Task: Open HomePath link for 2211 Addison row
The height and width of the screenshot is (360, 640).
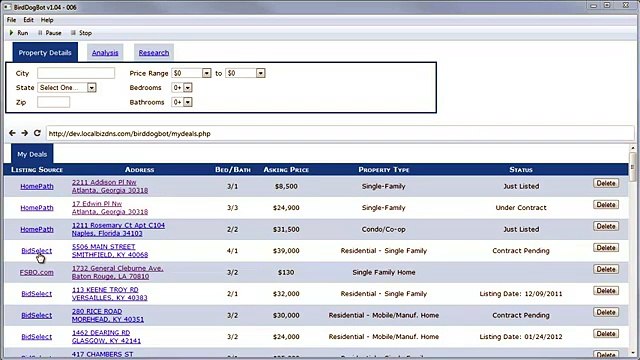Action: [x=37, y=186]
